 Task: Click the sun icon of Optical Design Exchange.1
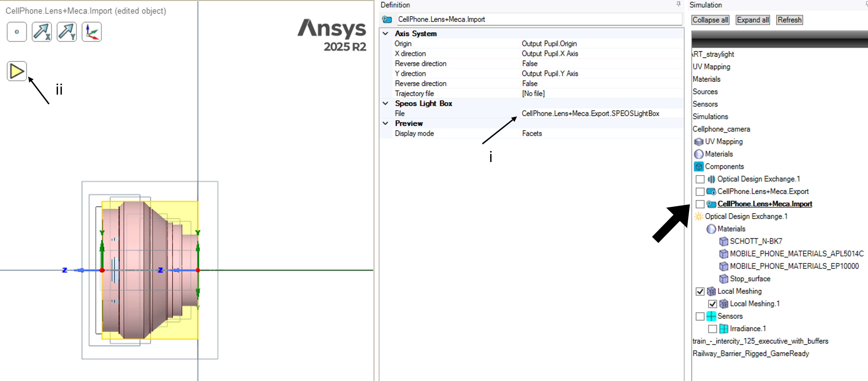tap(699, 216)
